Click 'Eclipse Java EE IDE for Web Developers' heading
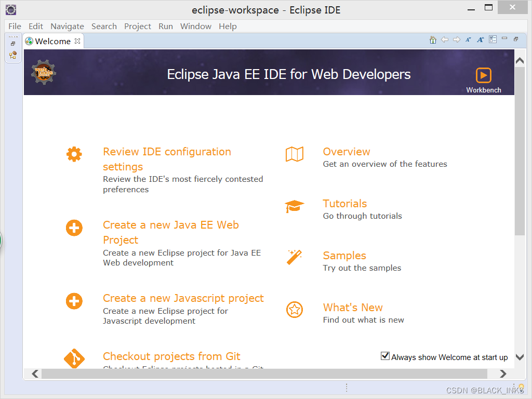This screenshot has height=399, width=532. coord(289,74)
